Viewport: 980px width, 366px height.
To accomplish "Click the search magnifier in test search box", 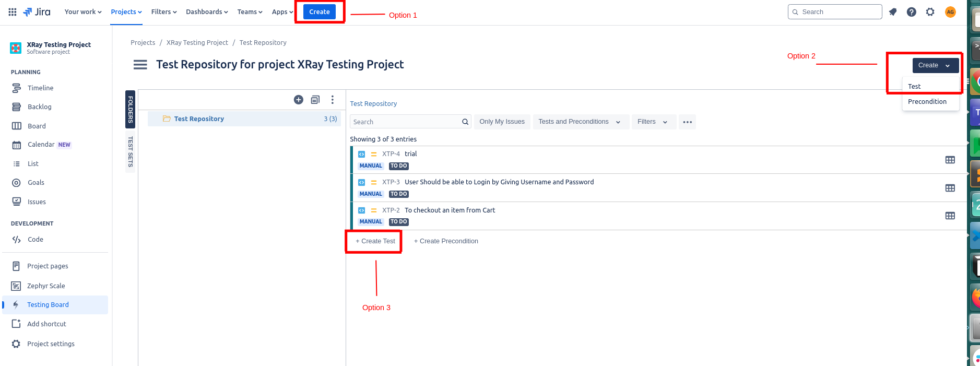I will tap(465, 122).
